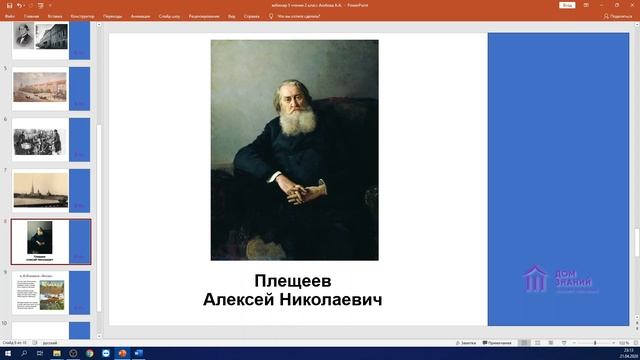Click the 'Алексей Николаевич' text line
The image size is (640, 360).
(293, 299)
